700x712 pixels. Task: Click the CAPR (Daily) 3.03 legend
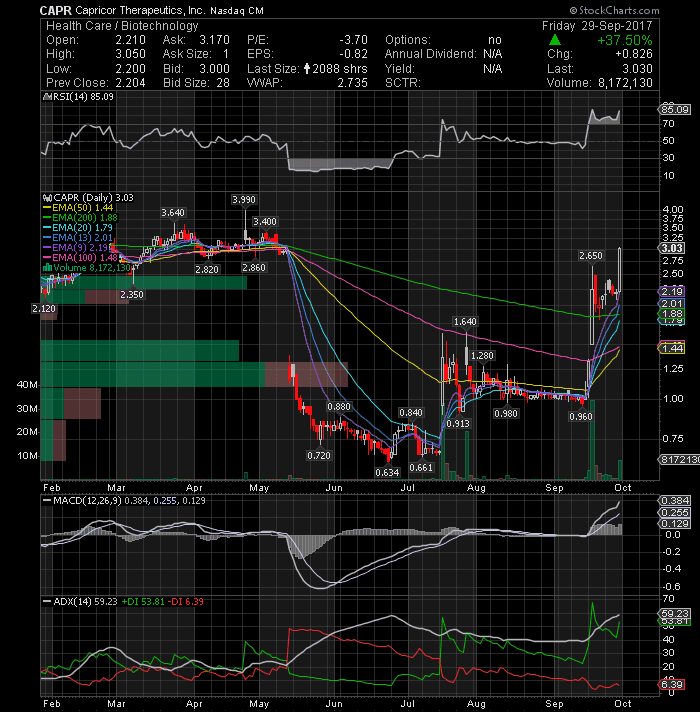click(94, 198)
